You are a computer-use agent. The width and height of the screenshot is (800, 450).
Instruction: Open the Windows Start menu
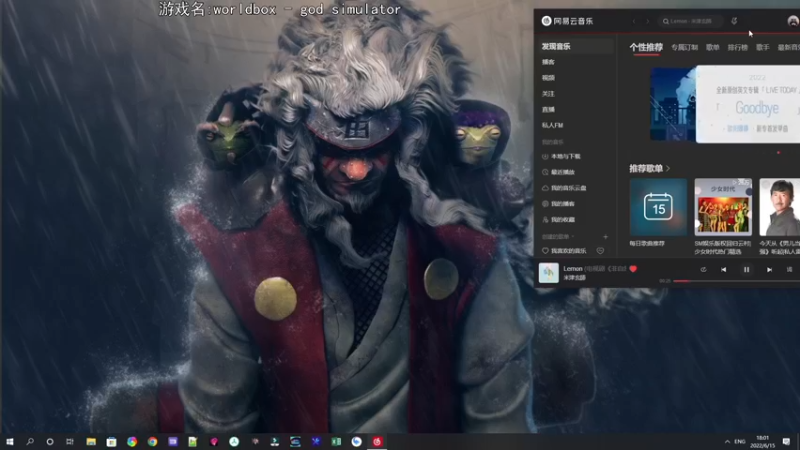9,441
